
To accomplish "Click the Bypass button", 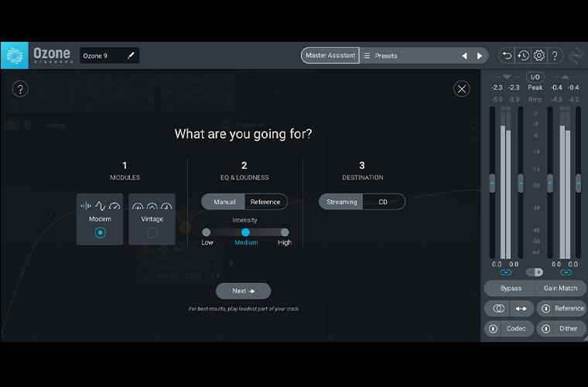I will (x=510, y=288).
